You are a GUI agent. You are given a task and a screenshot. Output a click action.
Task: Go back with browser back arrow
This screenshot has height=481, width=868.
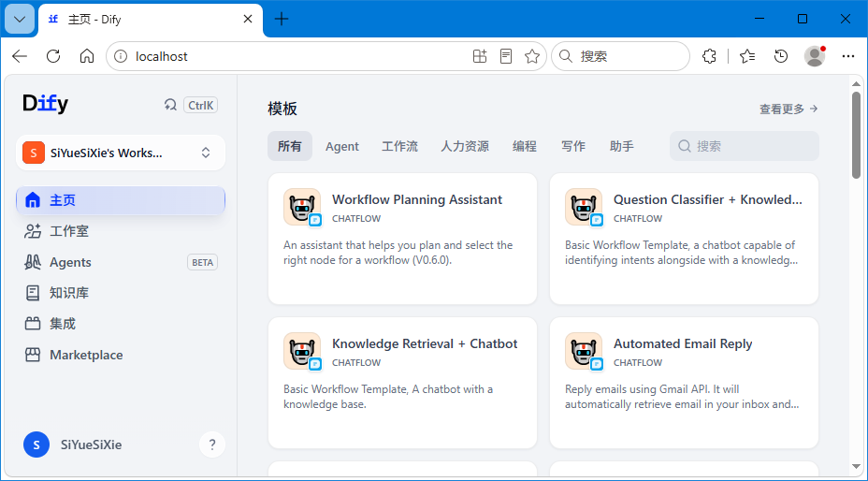tap(20, 56)
